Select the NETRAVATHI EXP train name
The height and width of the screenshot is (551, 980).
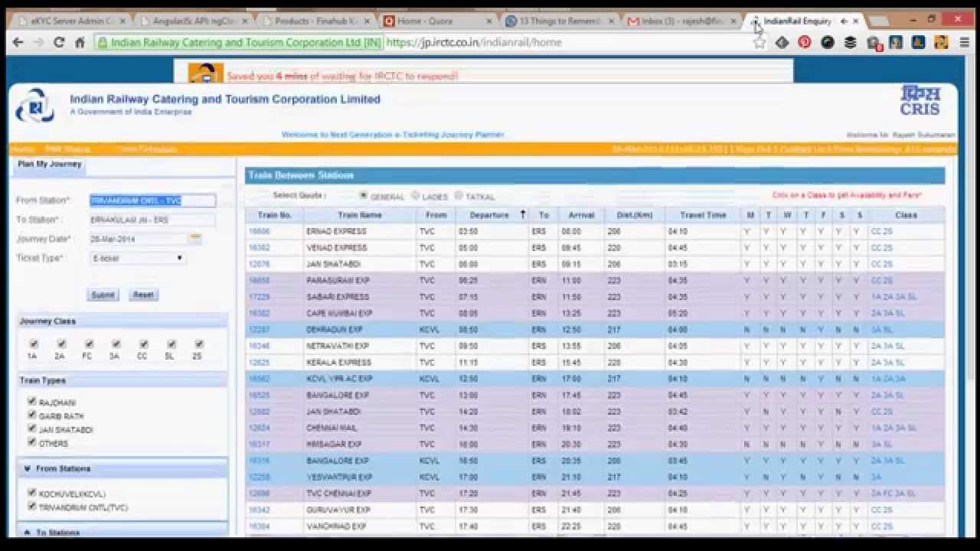(x=338, y=346)
